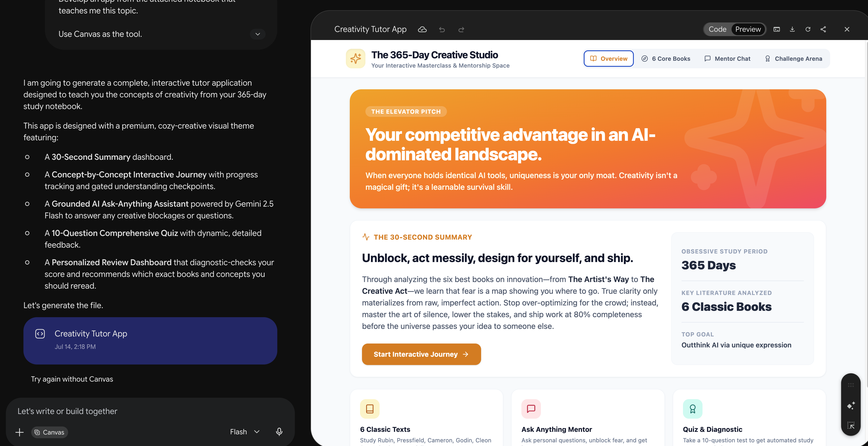This screenshot has height=446, width=868.
Task: Click the award icon on Challenge Arena
Action: [768, 59]
